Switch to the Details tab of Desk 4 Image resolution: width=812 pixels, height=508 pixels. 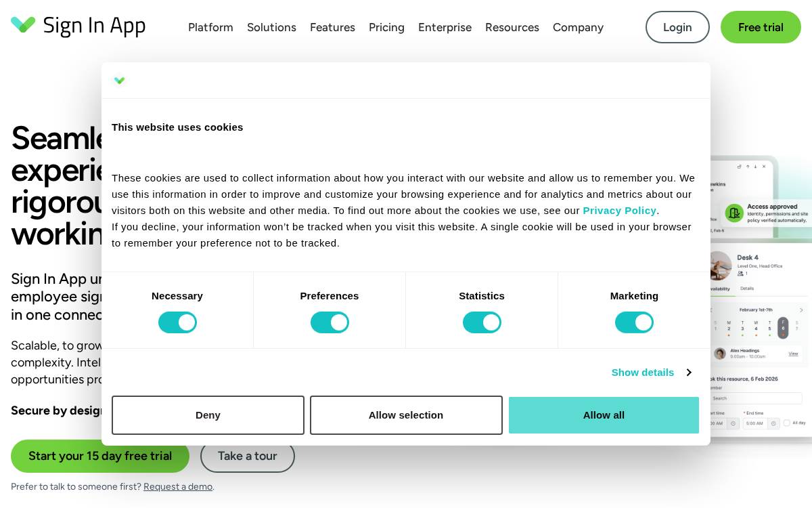[747, 289]
